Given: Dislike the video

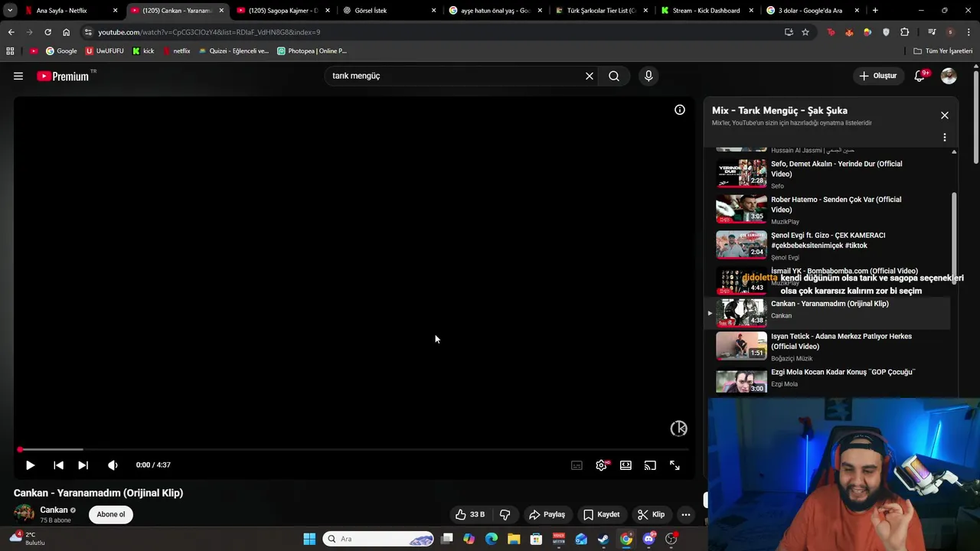Looking at the screenshot, I should (505, 514).
